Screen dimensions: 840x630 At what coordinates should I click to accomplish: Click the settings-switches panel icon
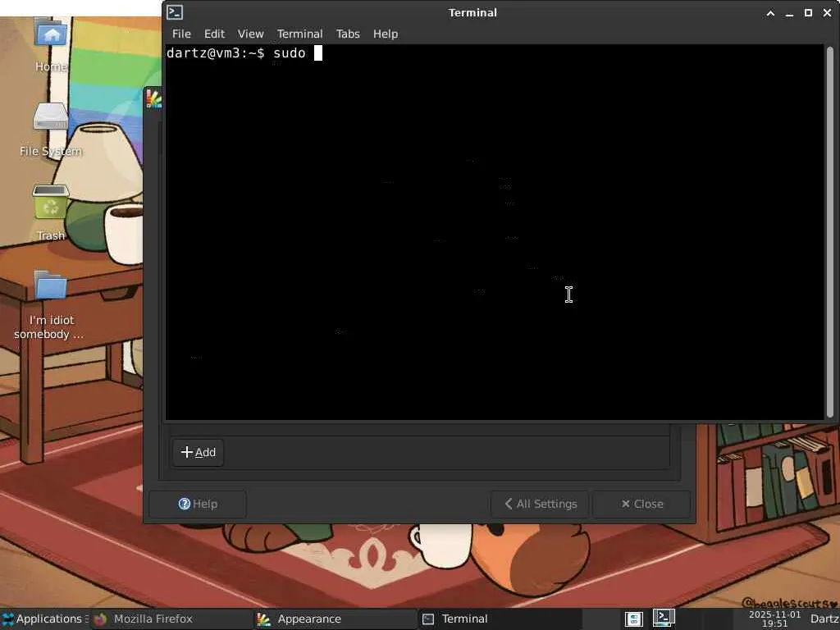tap(633, 619)
